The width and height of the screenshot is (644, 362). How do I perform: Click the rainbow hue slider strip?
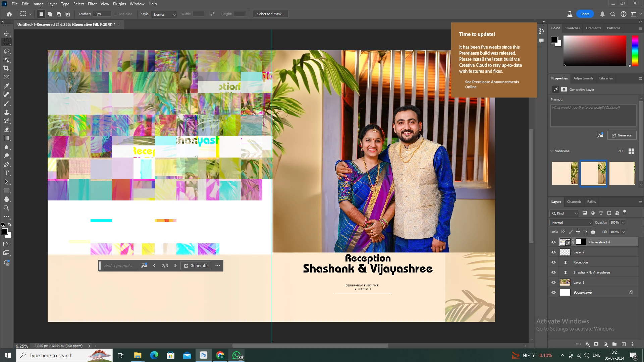(x=635, y=50)
